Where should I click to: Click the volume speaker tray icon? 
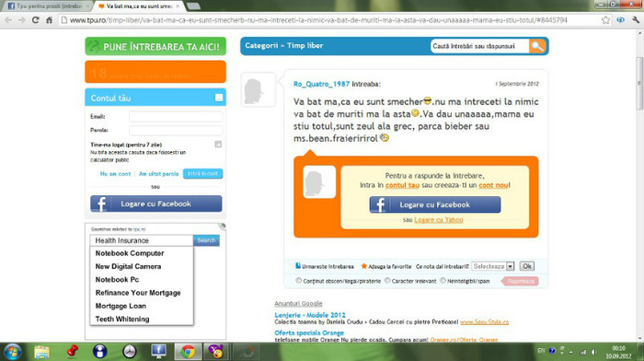[x=594, y=352]
